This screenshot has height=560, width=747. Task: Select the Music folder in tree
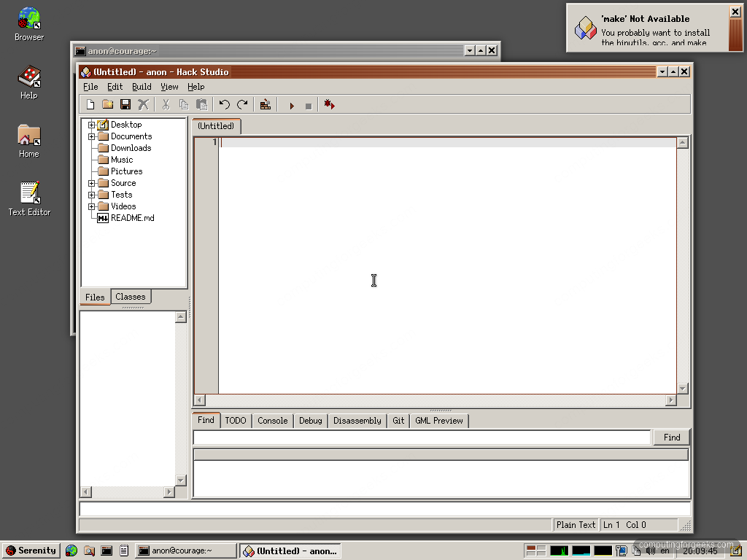(x=116, y=160)
